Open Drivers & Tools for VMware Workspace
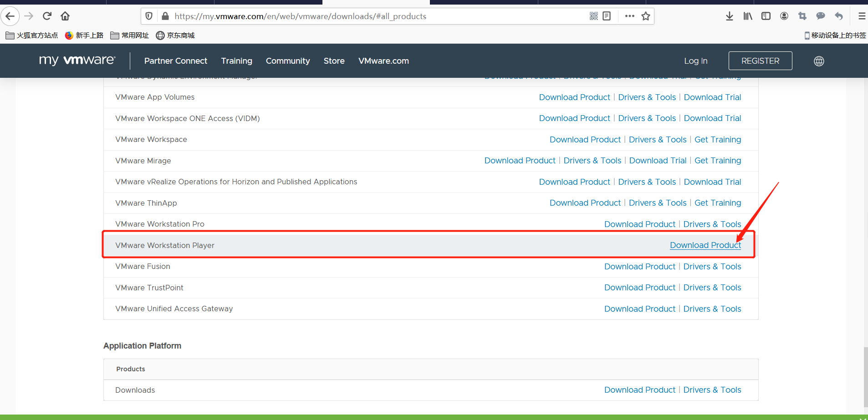868x420 pixels. (658, 140)
